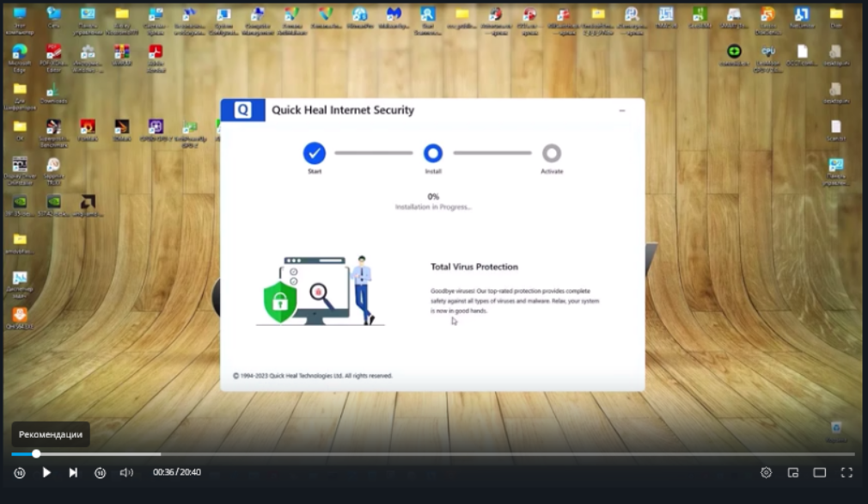This screenshot has height=504, width=868.
Task: Click the Quick Heal copyright notice
Action: pos(313,376)
